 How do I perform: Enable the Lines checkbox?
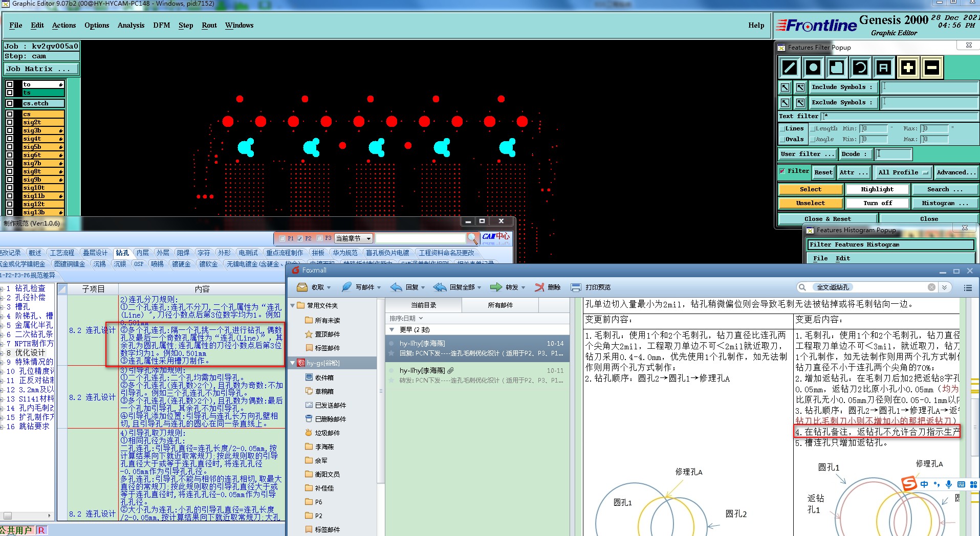point(782,129)
